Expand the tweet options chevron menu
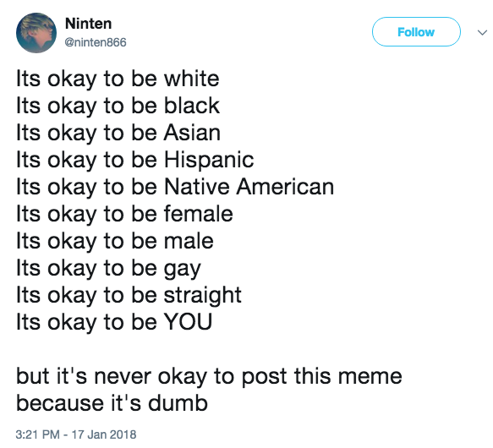The image size is (493, 448). 482,32
